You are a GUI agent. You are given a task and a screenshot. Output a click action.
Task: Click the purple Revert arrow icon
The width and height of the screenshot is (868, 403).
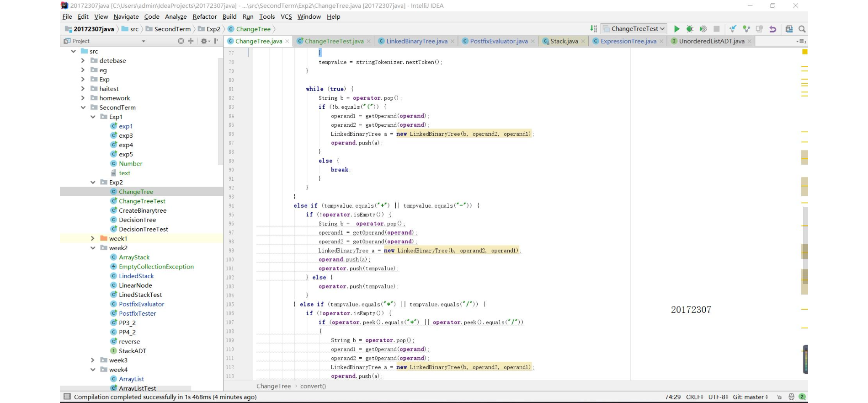point(772,29)
